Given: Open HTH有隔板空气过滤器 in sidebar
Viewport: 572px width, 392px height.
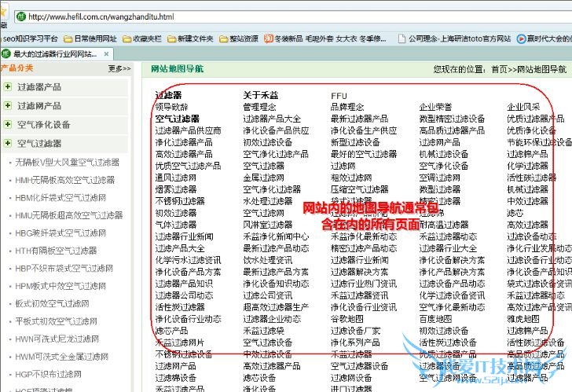Looking at the screenshot, I should coord(56,251).
